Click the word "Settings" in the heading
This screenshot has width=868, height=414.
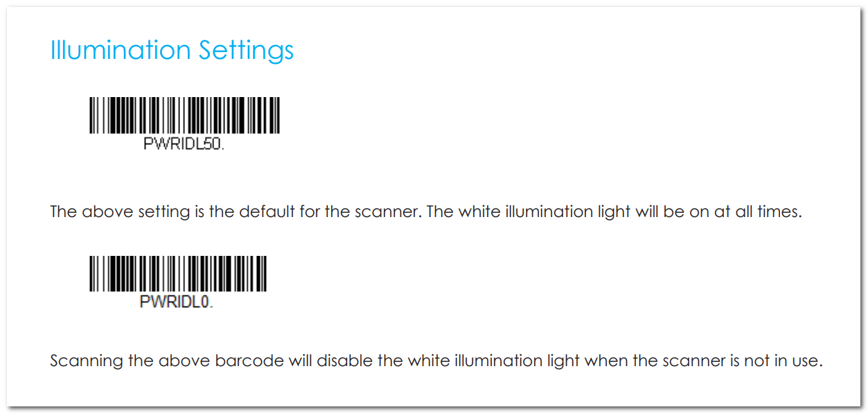(x=246, y=52)
